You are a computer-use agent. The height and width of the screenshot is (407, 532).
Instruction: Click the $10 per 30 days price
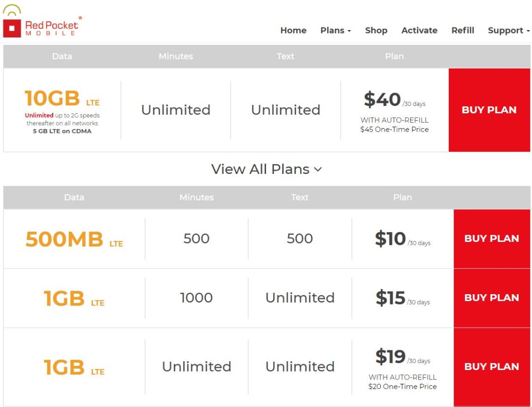pyautogui.click(x=402, y=239)
